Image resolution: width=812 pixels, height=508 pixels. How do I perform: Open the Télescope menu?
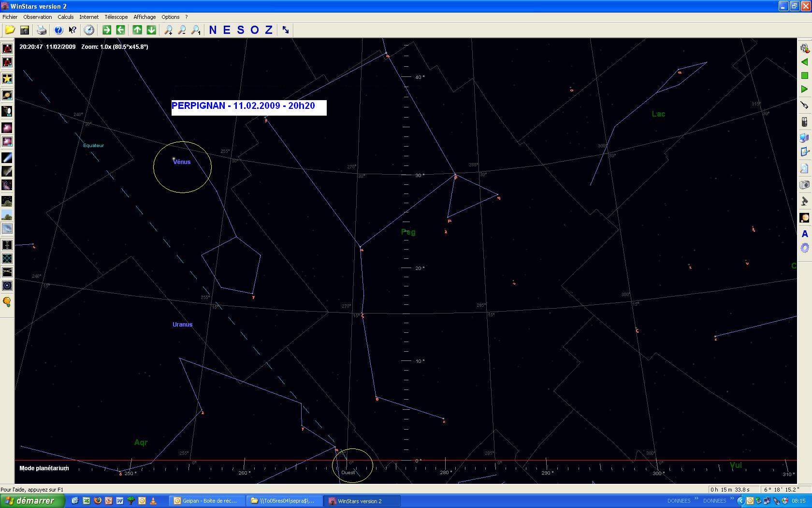coord(116,17)
